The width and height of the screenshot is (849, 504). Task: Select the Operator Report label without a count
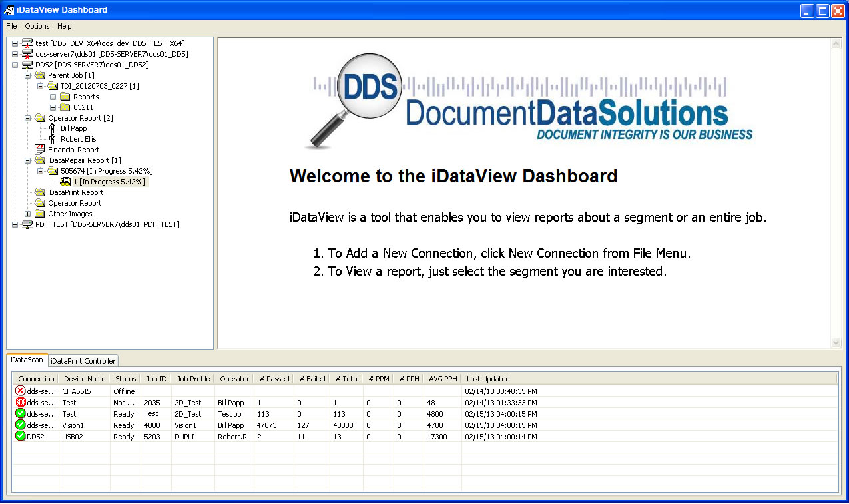75,203
